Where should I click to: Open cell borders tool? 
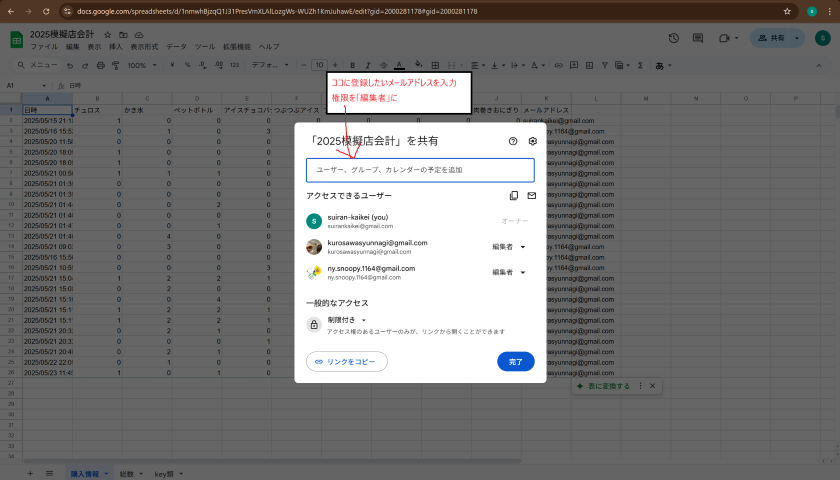click(435, 65)
